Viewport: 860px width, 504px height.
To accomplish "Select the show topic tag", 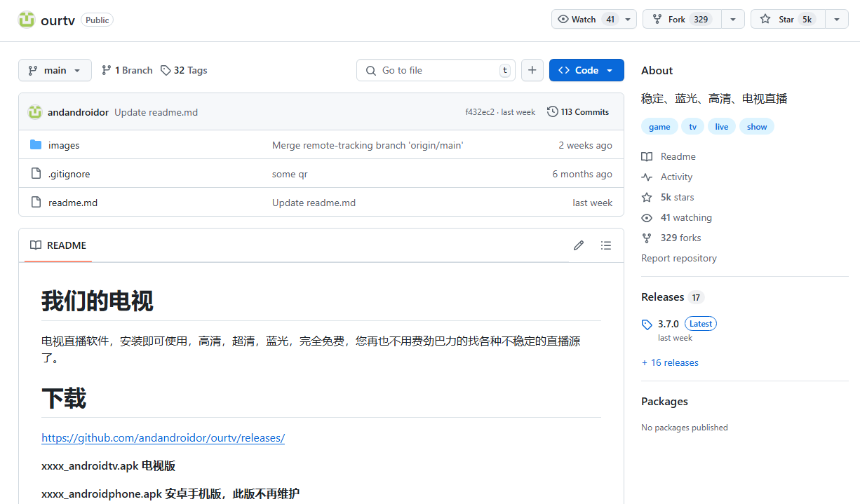I will coord(757,127).
